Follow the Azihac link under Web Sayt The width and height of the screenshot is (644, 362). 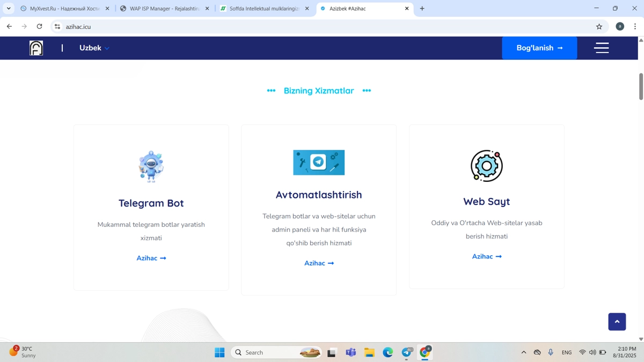click(x=486, y=256)
